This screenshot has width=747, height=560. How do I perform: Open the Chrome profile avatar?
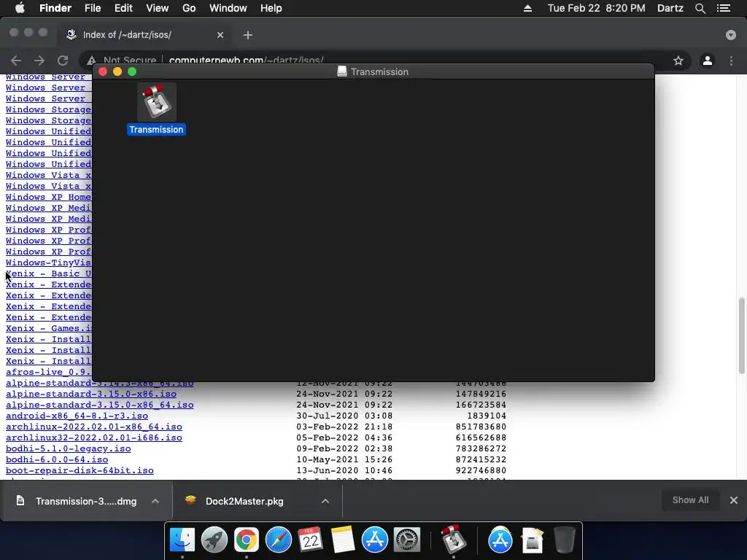click(708, 61)
